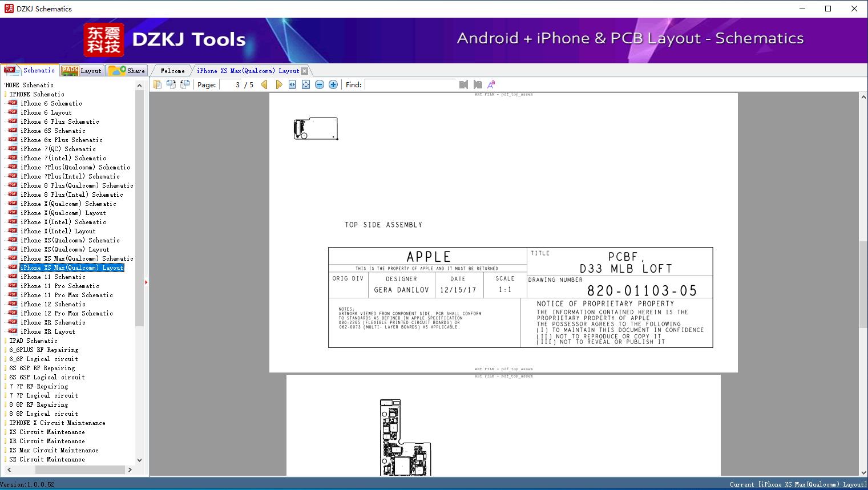Image resolution: width=868 pixels, height=490 pixels.
Task: Open iPhone 12 Pro Max Schematic
Action: click(67, 313)
